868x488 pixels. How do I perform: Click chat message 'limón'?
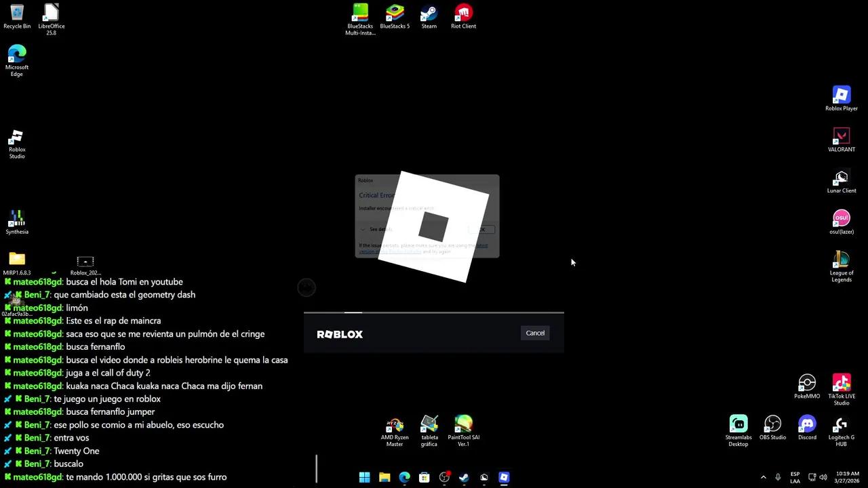click(x=77, y=308)
